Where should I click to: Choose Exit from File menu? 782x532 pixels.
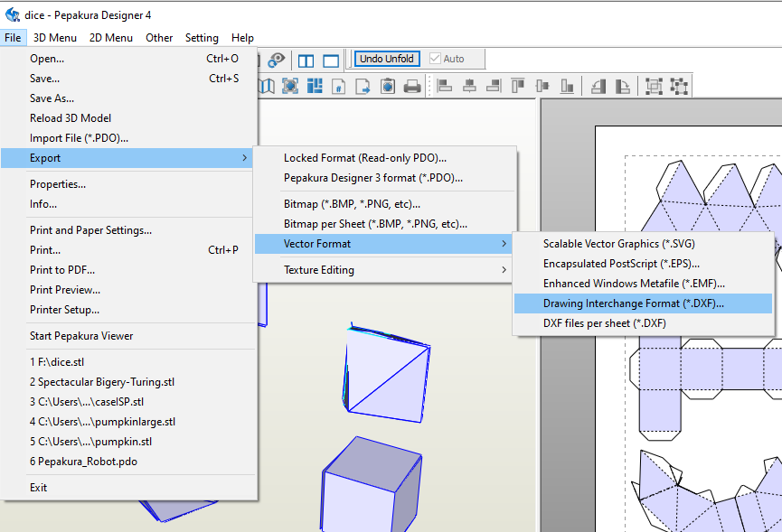[x=128, y=487]
